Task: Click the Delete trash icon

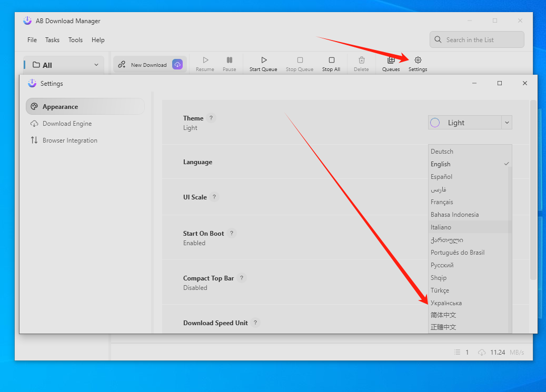Action: click(x=361, y=60)
